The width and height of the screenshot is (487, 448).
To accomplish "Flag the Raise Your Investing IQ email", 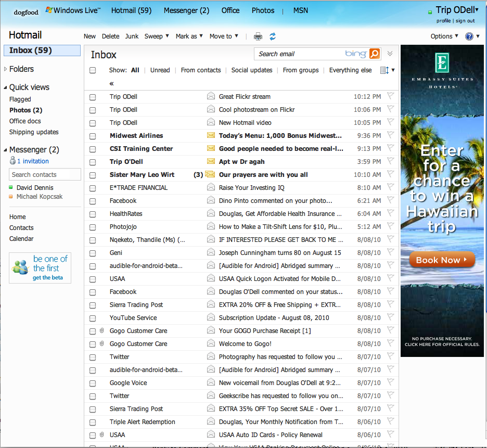I will [390, 187].
